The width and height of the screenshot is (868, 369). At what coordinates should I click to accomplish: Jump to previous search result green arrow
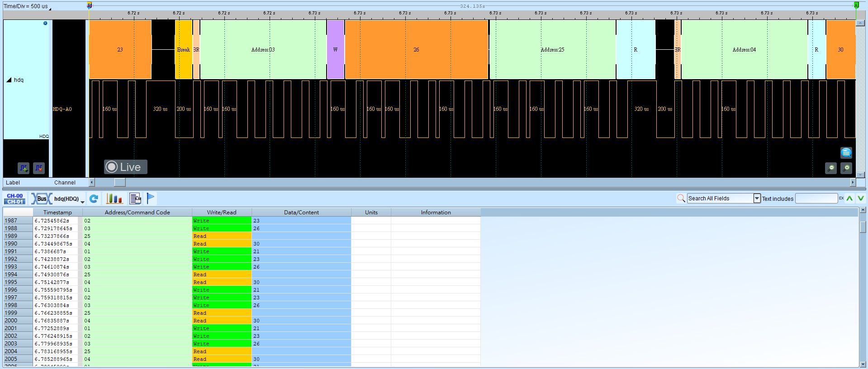(849, 198)
